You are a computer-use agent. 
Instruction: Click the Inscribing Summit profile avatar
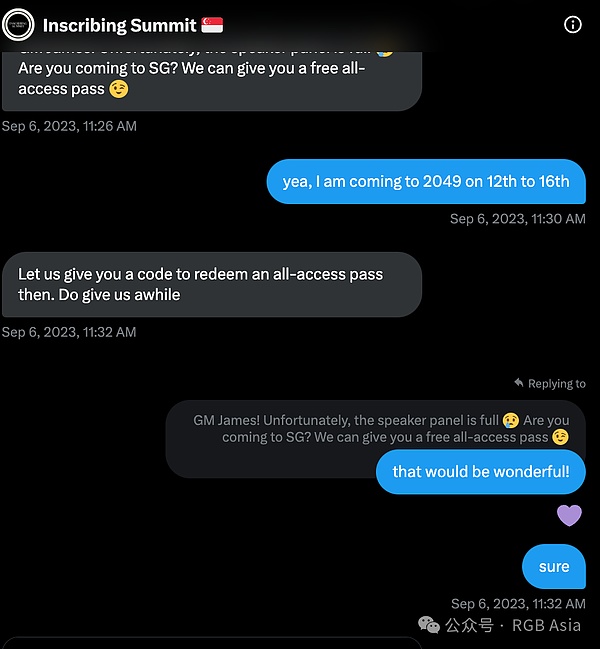click(x=19, y=25)
